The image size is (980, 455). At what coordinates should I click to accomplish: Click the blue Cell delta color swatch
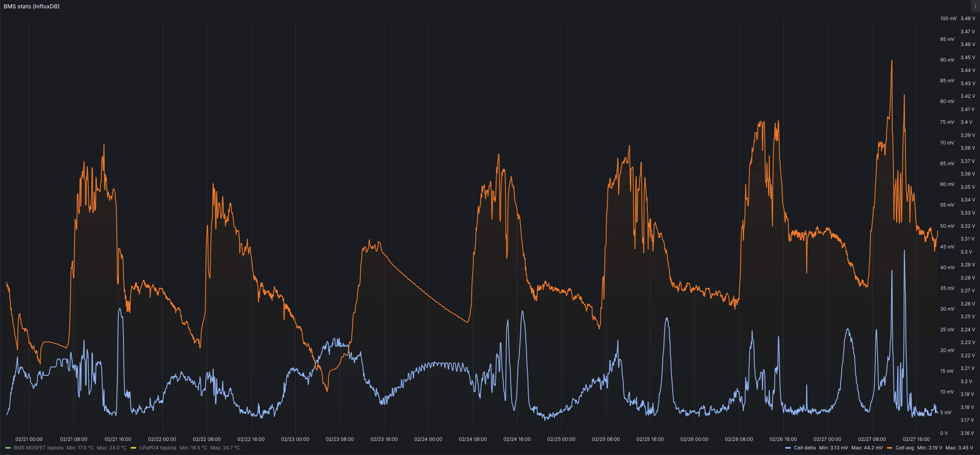click(x=788, y=448)
